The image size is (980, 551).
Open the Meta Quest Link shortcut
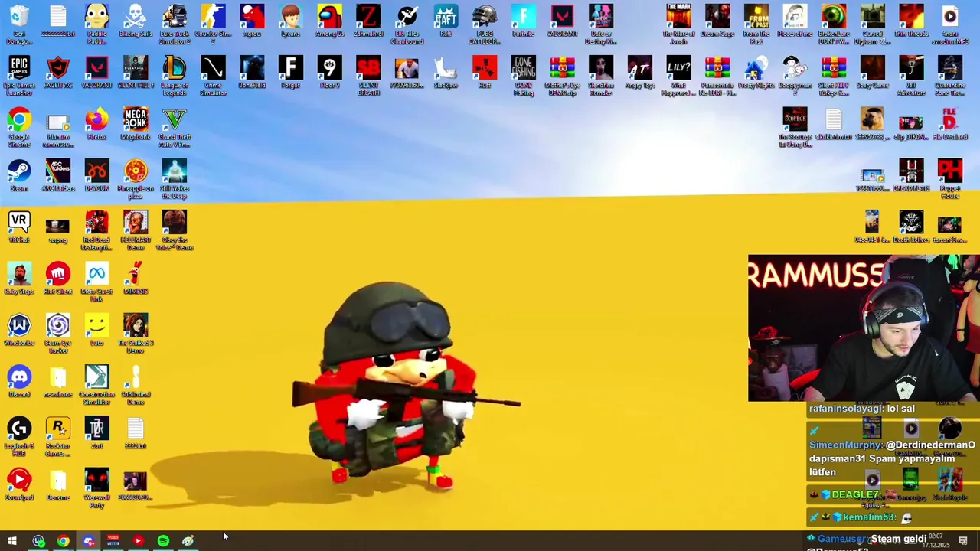pyautogui.click(x=96, y=281)
